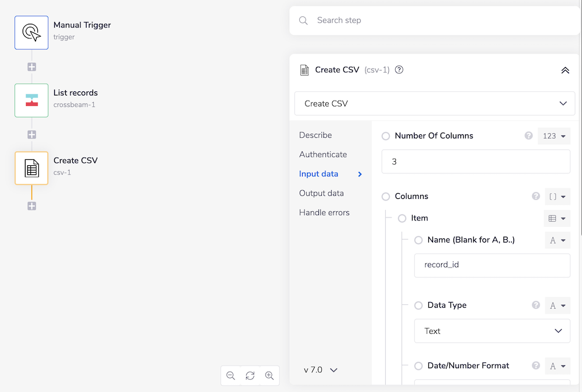Go to the Authenticate section

pos(323,155)
